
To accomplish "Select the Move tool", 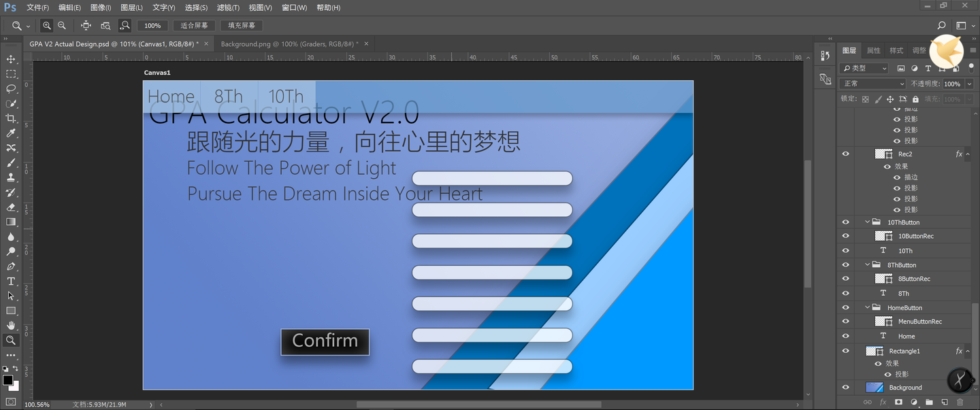I will pos(11,58).
